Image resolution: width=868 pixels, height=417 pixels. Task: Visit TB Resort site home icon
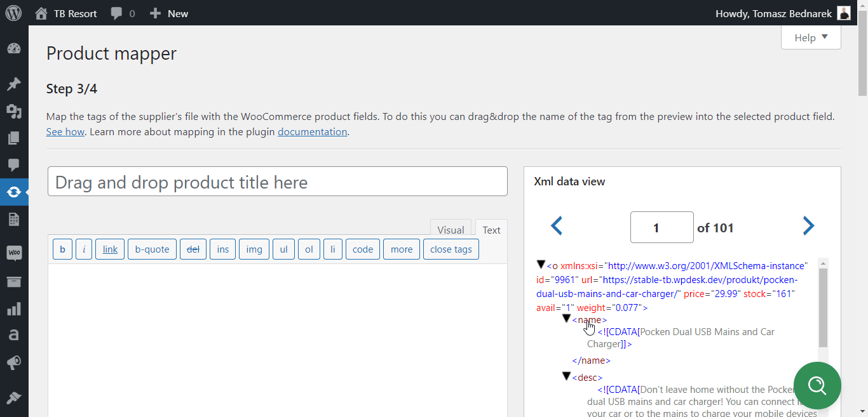41,13
